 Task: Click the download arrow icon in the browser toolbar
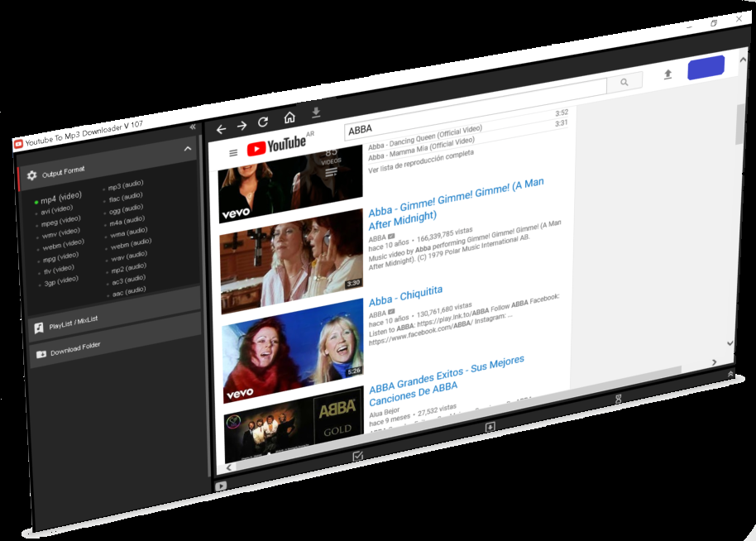click(316, 113)
